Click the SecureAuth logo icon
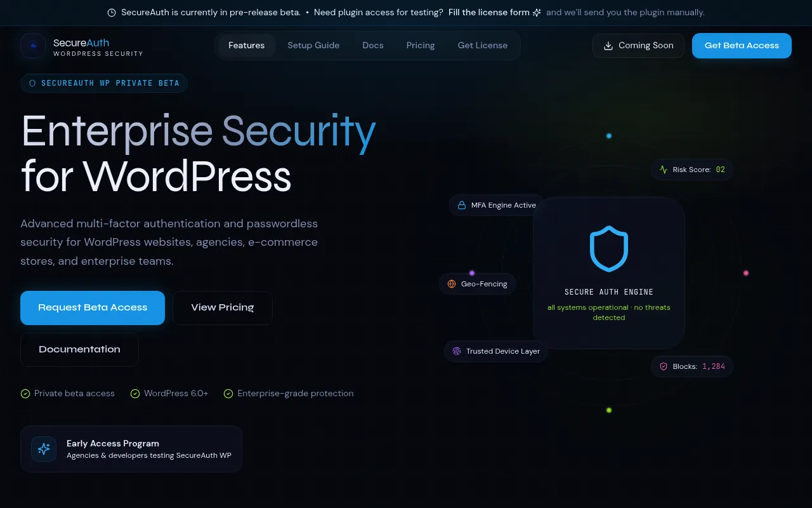The image size is (812, 508). click(x=33, y=46)
